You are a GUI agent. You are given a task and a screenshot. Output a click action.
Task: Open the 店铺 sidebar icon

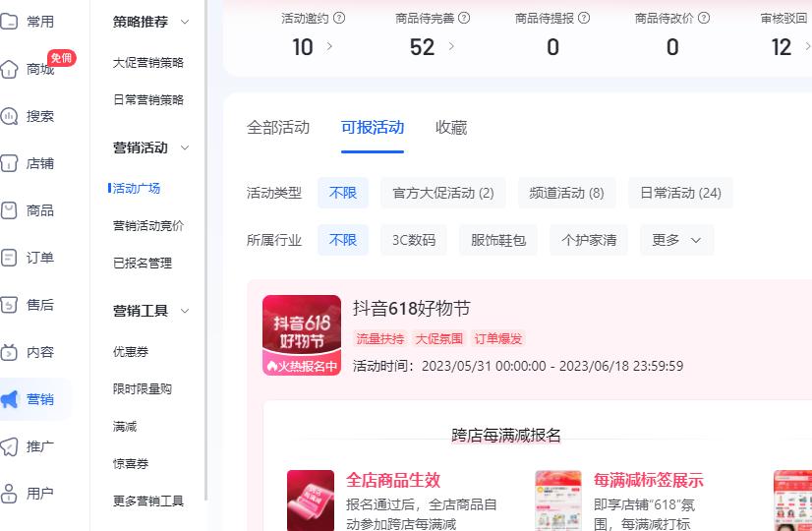(x=9, y=163)
